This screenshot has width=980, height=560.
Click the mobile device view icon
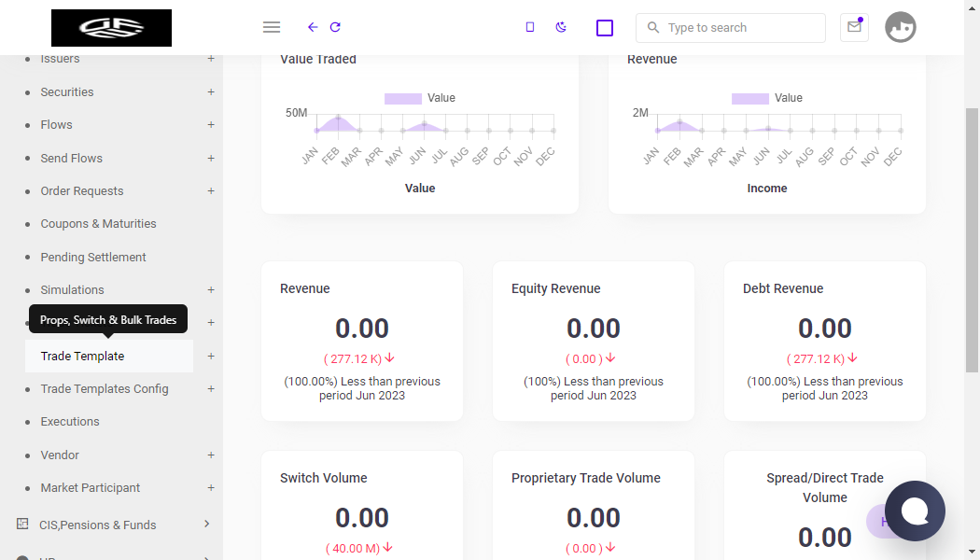(x=530, y=27)
